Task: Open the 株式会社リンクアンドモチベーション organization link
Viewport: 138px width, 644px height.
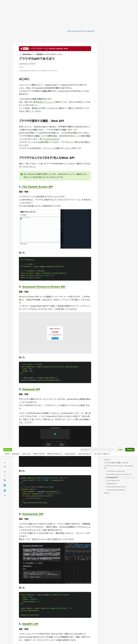Action: coord(49,54)
